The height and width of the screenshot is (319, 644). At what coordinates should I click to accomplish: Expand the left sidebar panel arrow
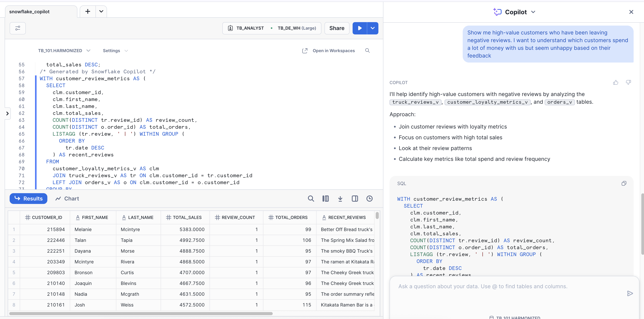[8, 114]
